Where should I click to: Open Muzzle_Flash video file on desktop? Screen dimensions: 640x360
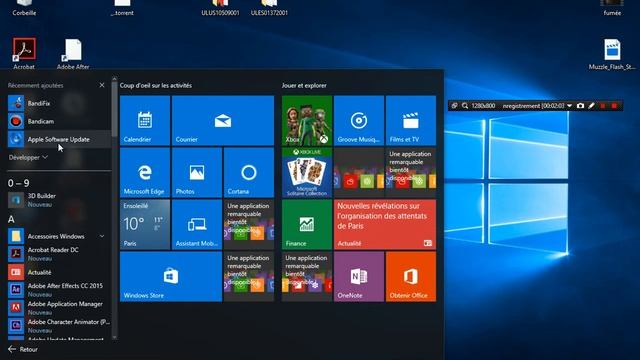click(x=612, y=54)
